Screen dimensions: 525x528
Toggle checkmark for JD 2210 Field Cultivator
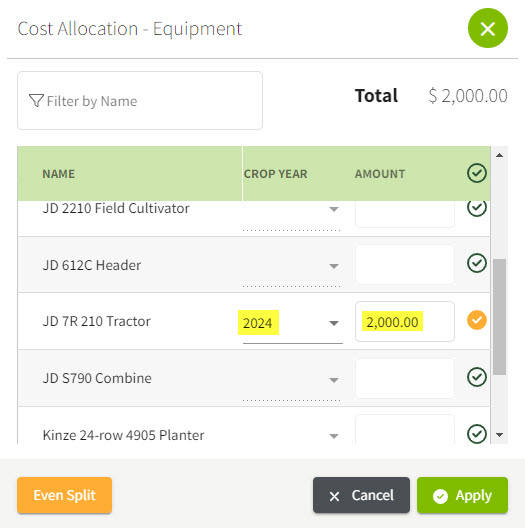pos(477,209)
